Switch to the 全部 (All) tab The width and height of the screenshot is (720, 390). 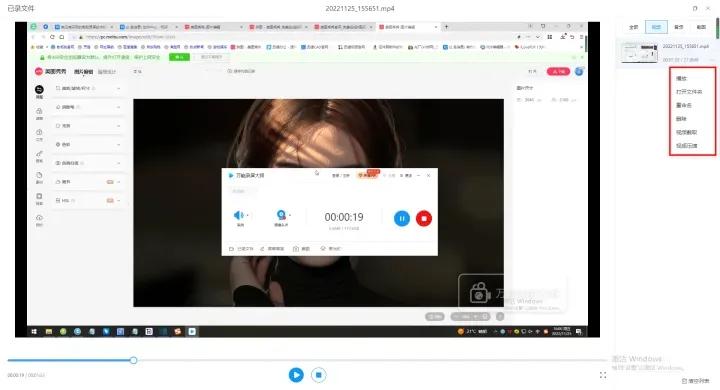pyautogui.click(x=634, y=27)
